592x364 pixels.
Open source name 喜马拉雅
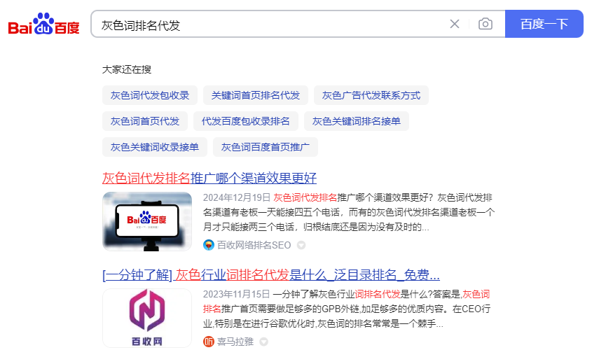235,342
